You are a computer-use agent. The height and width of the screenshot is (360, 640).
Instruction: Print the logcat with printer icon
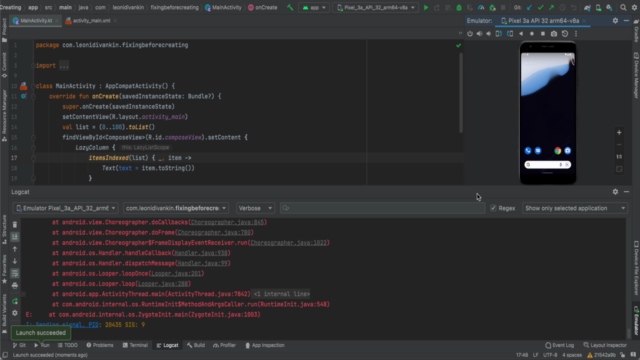15,285
